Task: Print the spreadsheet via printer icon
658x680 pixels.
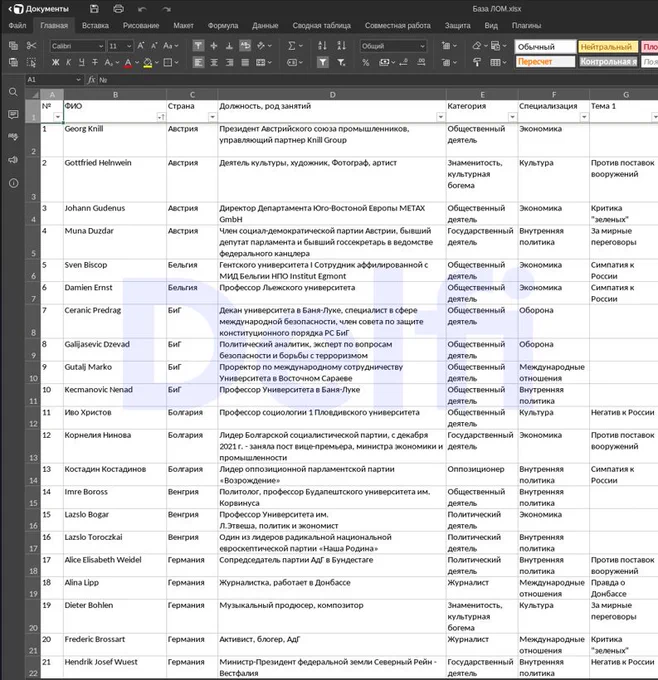Action: [x=118, y=9]
